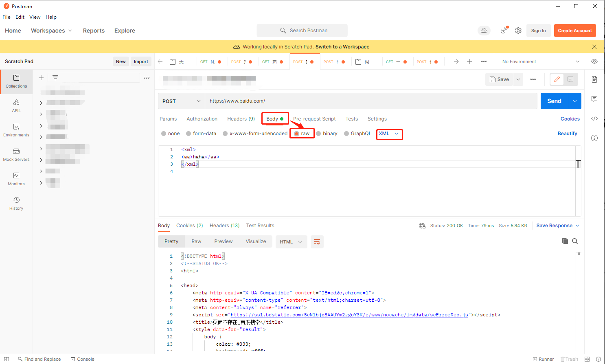Open the Pre-request Script tab
605x364 pixels.
pos(314,119)
